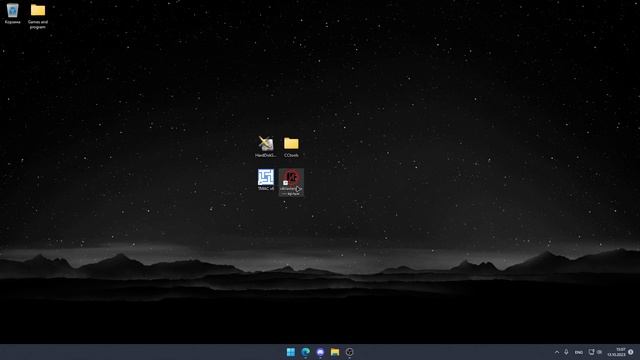
Task: Open network settings from tray icon
Action: coord(591,352)
